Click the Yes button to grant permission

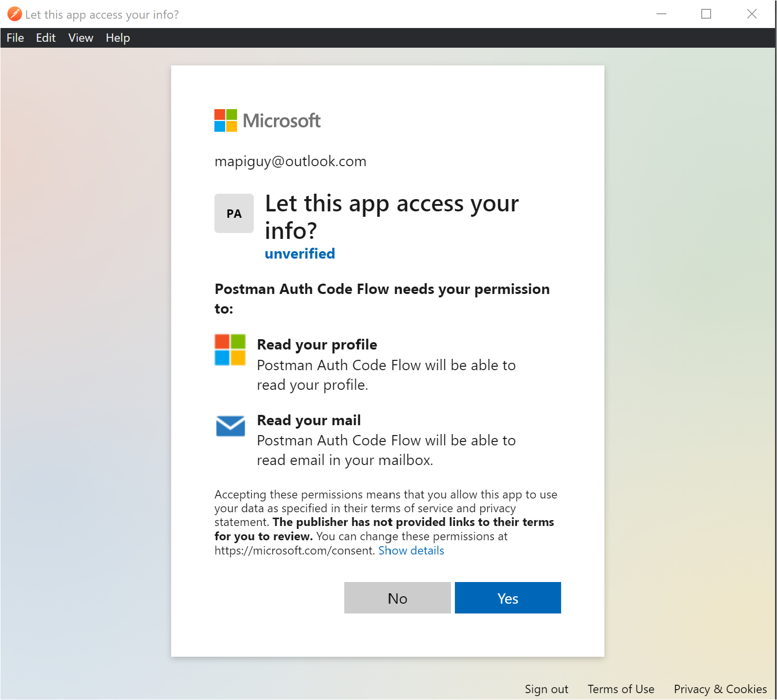click(508, 598)
